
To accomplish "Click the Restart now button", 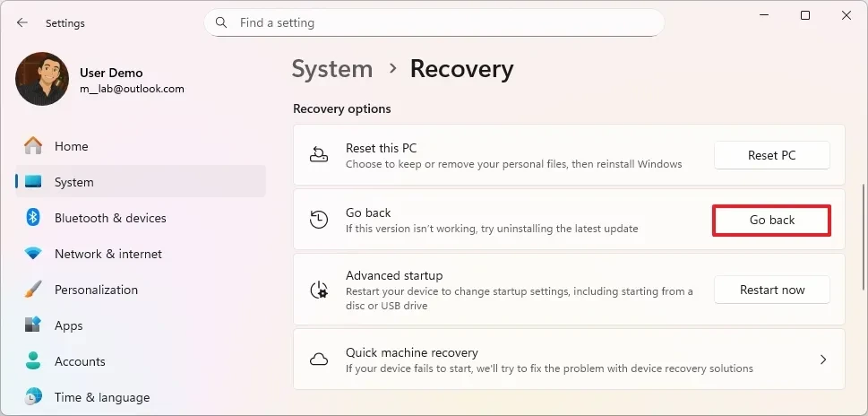I will 771,290.
